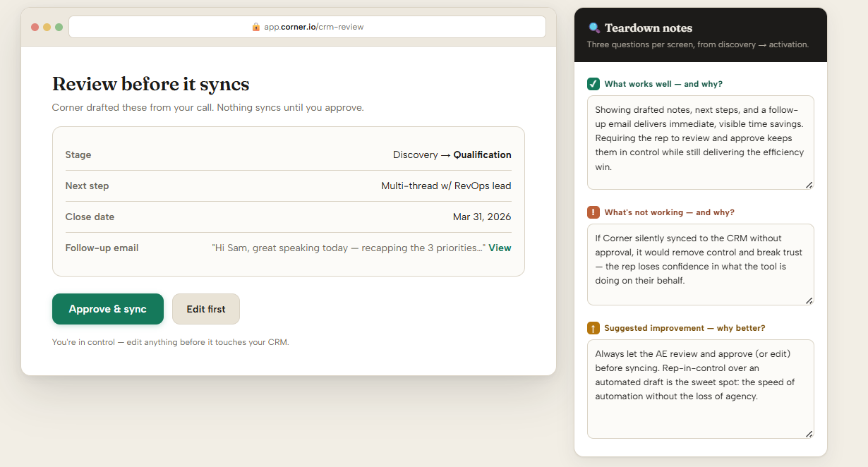Click the Teardown notes panel title
Screen dimensions: 868x467
tap(649, 28)
